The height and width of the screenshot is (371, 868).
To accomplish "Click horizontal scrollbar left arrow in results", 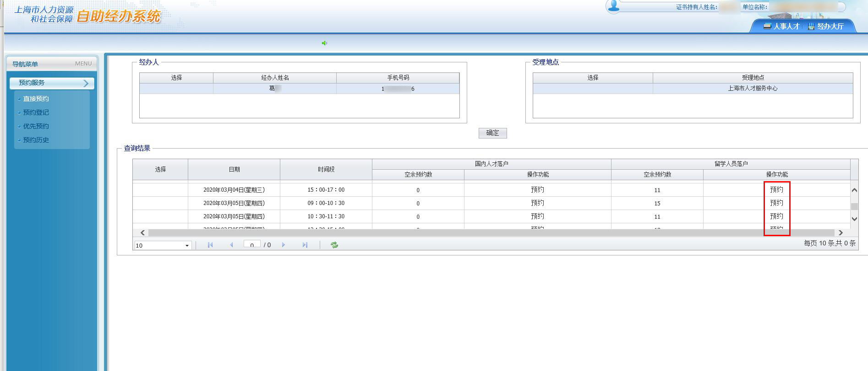I will (x=142, y=233).
